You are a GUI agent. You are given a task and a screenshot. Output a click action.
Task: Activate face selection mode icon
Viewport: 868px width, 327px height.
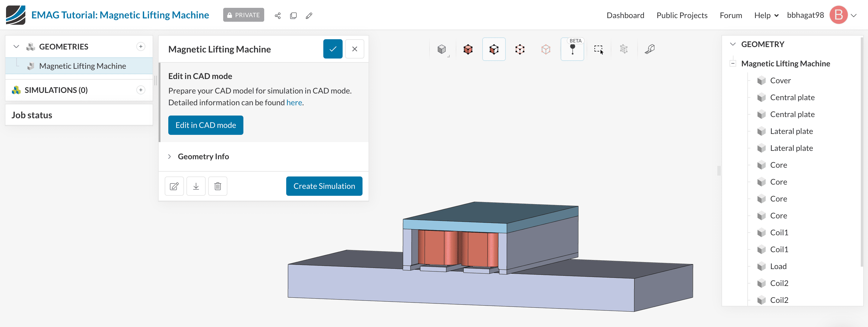494,49
